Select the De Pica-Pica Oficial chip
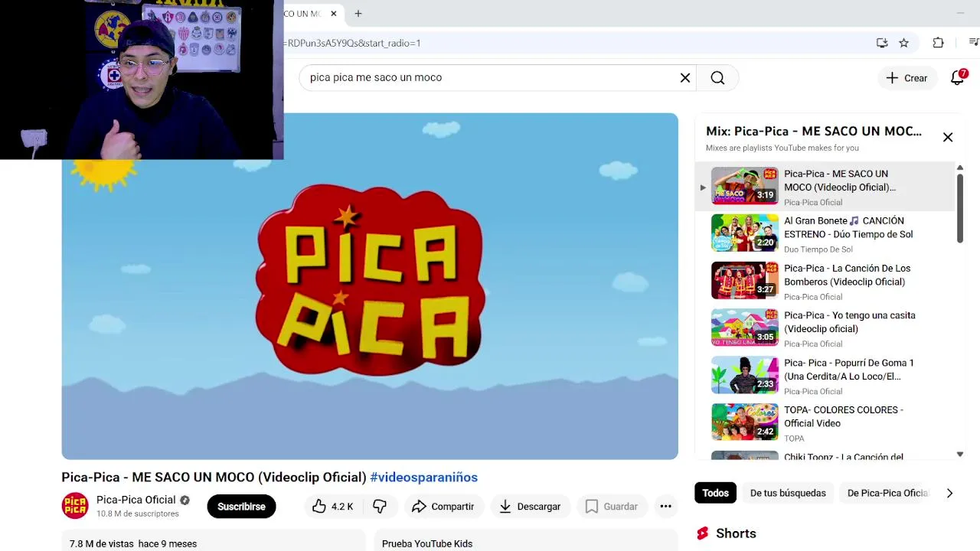The image size is (980, 551). [x=887, y=493]
